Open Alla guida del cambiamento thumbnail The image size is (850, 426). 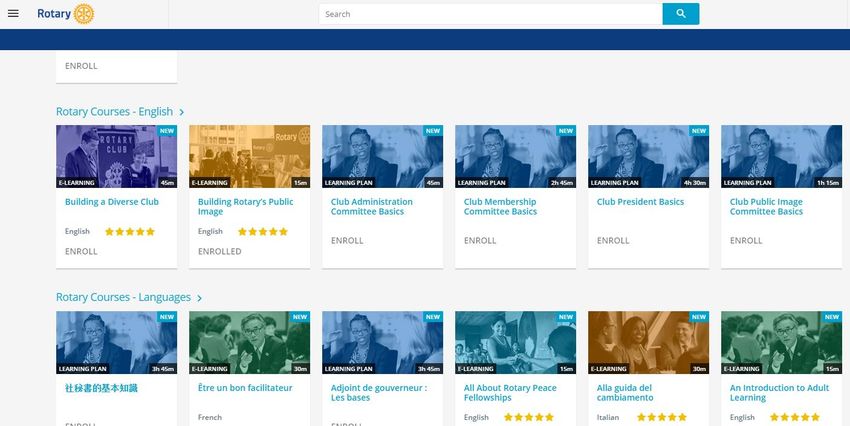[x=648, y=343]
